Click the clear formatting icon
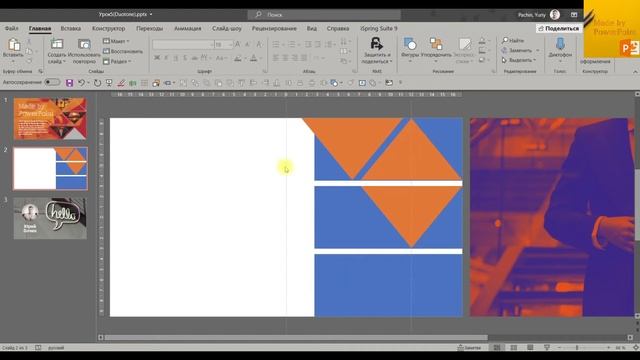The image size is (640, 360). [x=260, y=44]
